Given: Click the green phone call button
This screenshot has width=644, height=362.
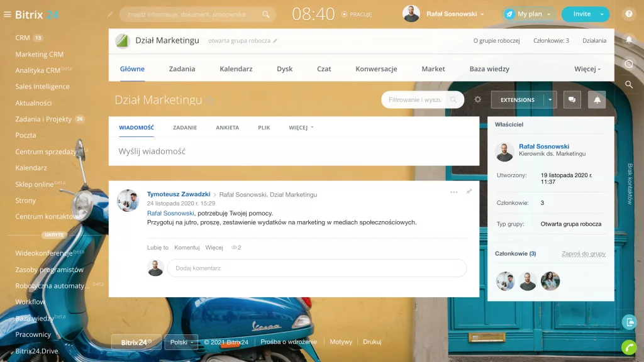Looking at the screenshot, I should coord(628,346).
